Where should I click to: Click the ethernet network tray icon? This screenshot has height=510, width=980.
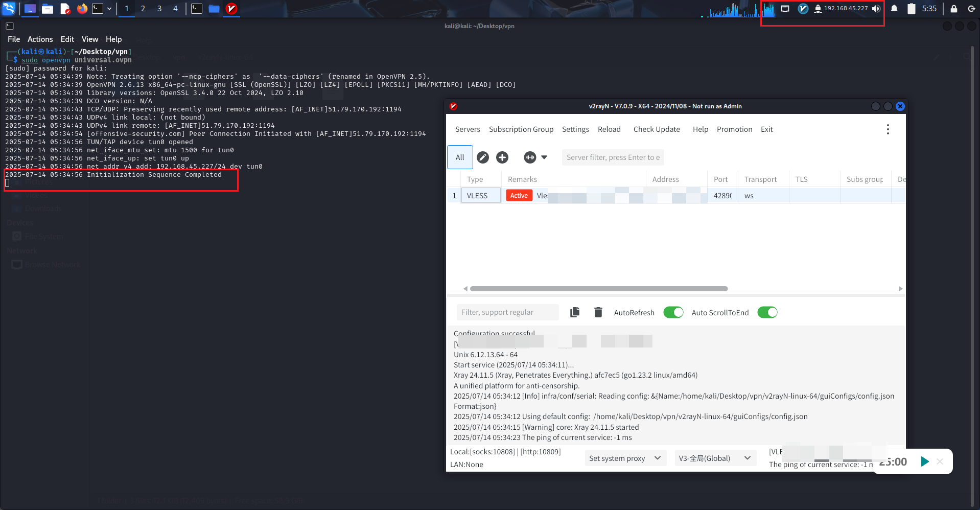tap(785, 9)
